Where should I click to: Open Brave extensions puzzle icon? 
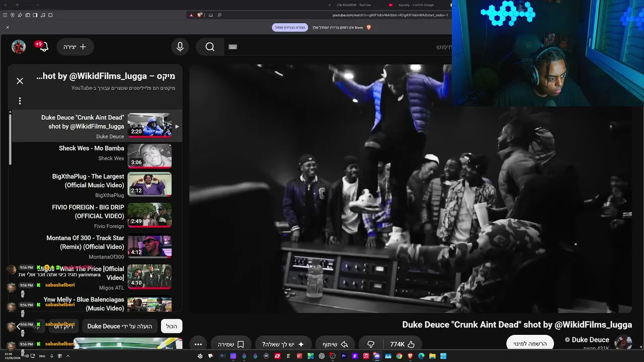[50, 15]
